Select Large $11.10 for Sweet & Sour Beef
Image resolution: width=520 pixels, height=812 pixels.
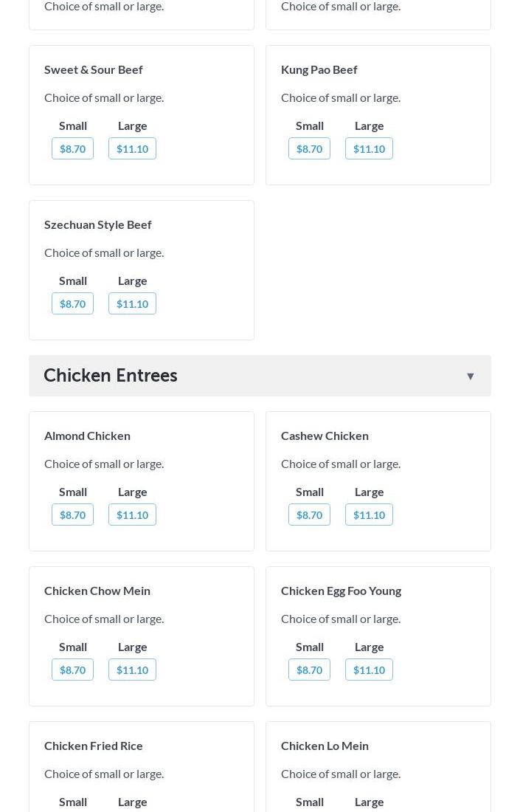[132, 148]
